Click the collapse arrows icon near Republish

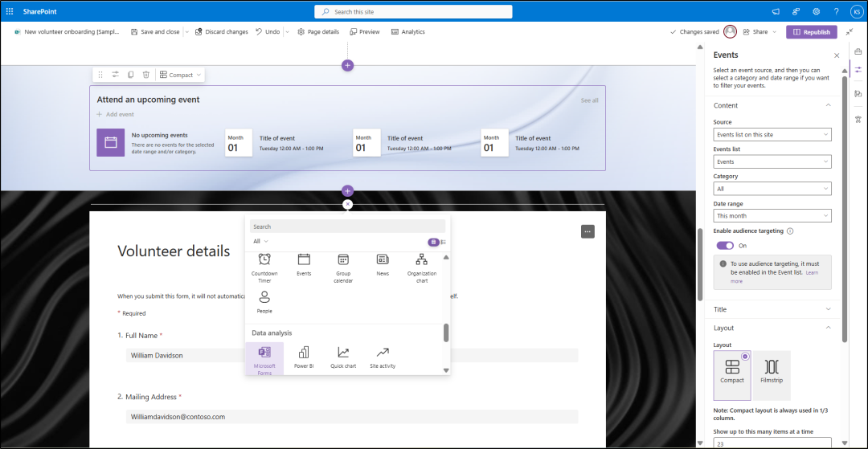pos(850,32)
